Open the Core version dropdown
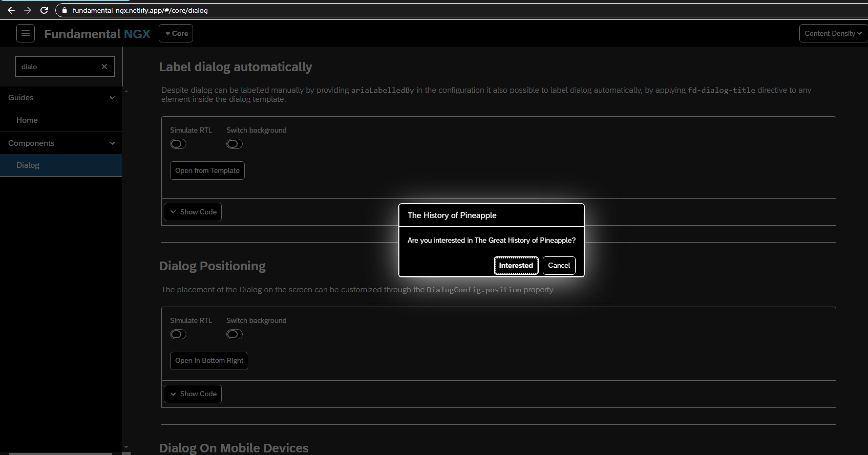 pyautogui.click(x=175, y=33)
